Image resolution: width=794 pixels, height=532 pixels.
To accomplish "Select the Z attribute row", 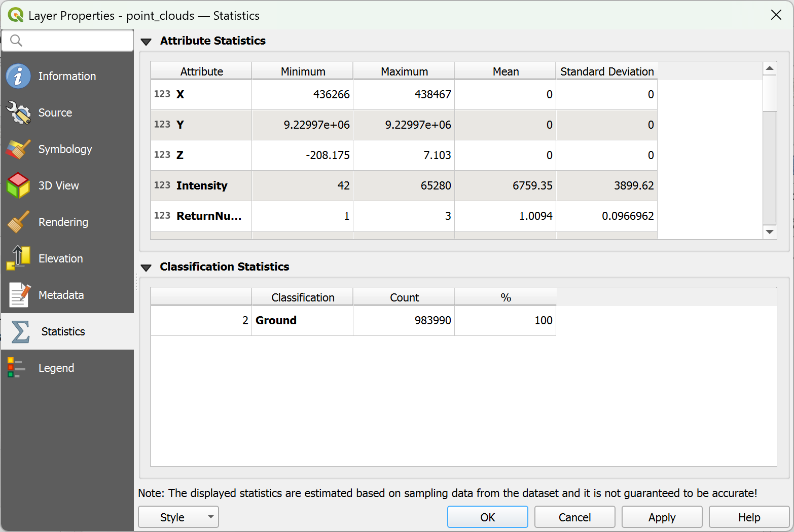I will point(404,155).
